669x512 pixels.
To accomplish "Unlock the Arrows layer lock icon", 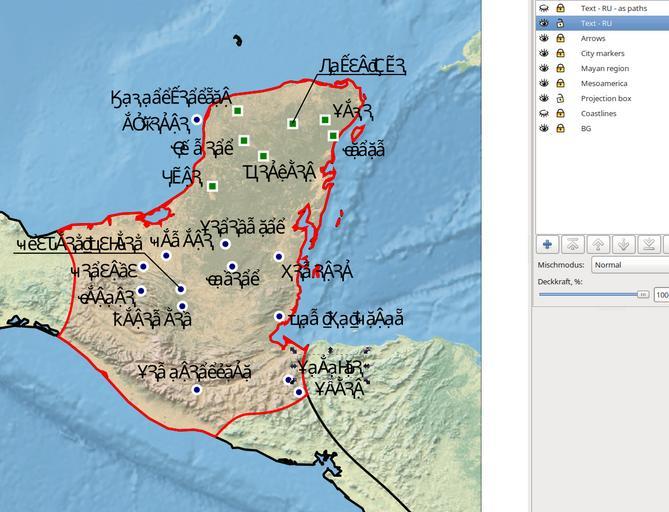I will (560, 38).
